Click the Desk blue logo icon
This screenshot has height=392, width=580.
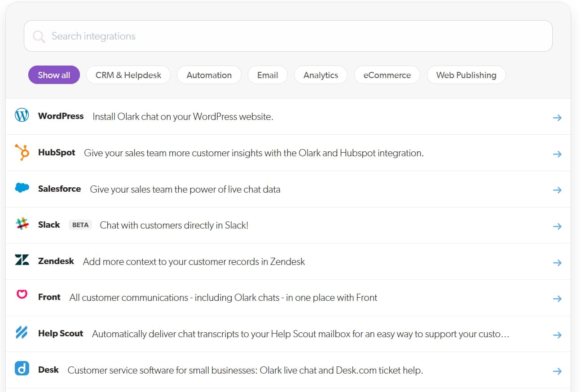22,369
